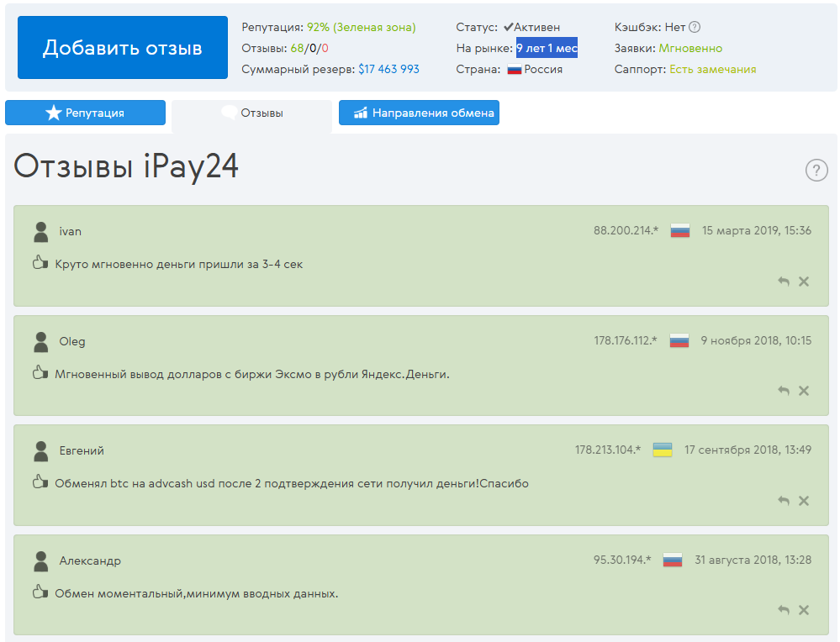This screenshot has width=840, height=642.
Task: Click the date 17 сентября 2018, 13:49
Action: coord(748,450)
